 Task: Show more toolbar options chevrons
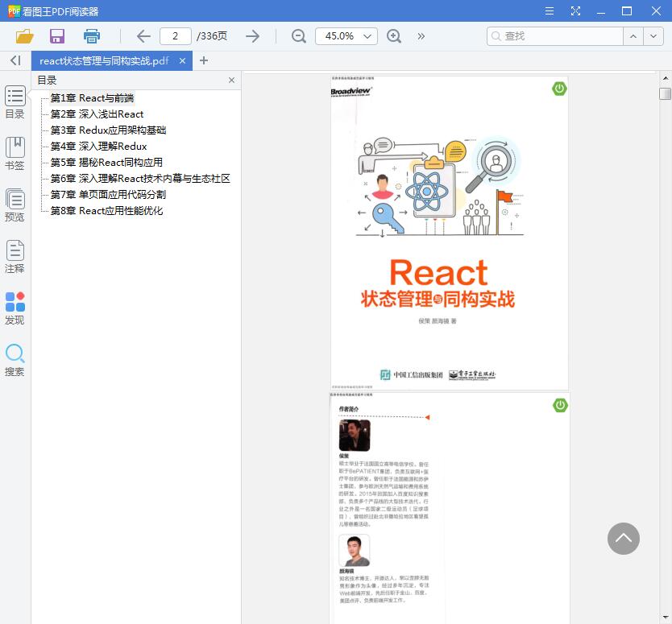coord(421,36)
